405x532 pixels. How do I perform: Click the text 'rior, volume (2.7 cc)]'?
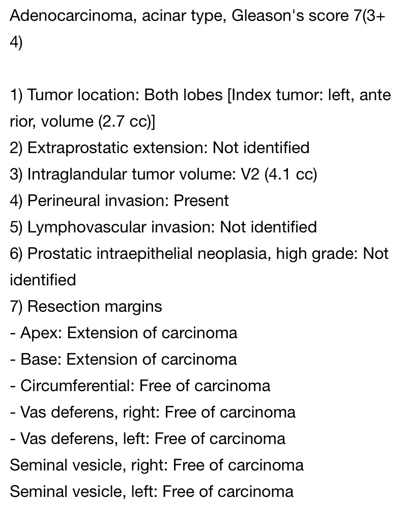[82, 122]
